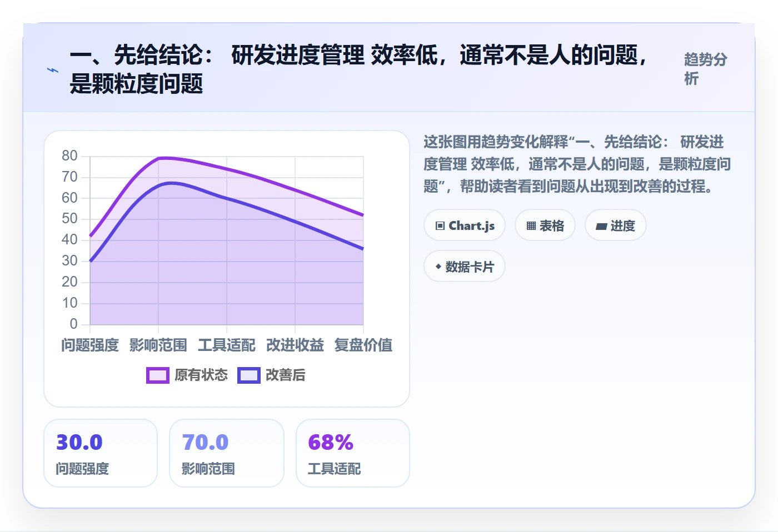Click the 70.0 影响范围 stat card
The height and width of the screenshot is (532, 778).
(227, 453)
